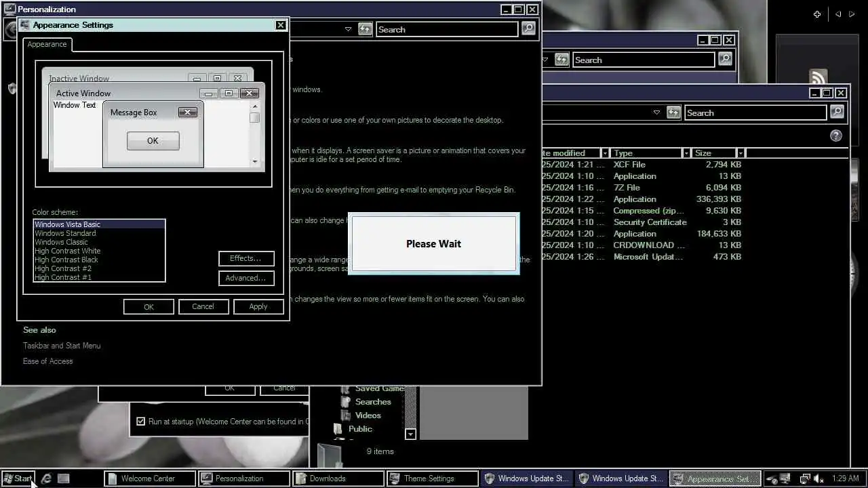Select Windows Classic color scheme
The width and height of the screenshot is (868, 488).
[99, 242]
